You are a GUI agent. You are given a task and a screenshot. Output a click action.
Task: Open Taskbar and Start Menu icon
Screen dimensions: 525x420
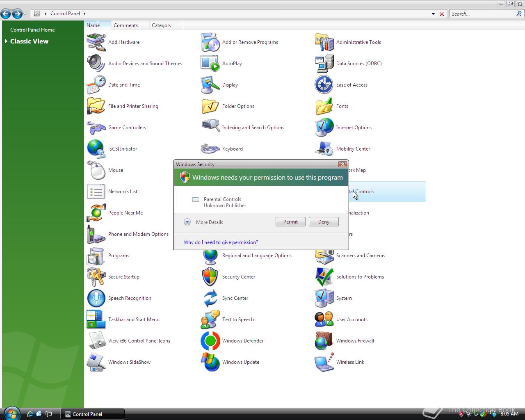96,320
